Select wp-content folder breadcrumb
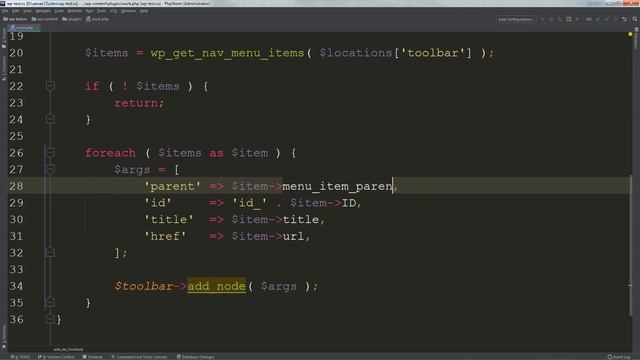Viewport: 640px width, 360px height. 45,19
